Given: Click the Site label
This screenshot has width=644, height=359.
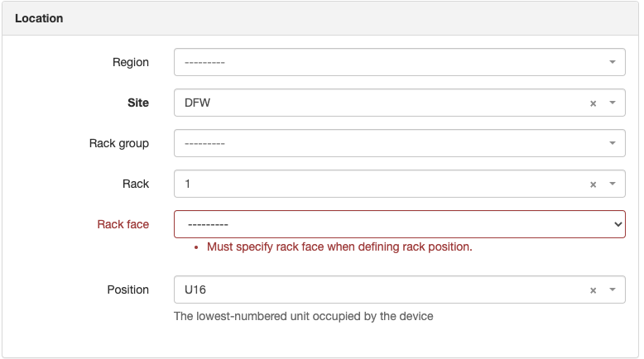Looking at the screenshot, I should pyautogui.click(x=138, y=103).
